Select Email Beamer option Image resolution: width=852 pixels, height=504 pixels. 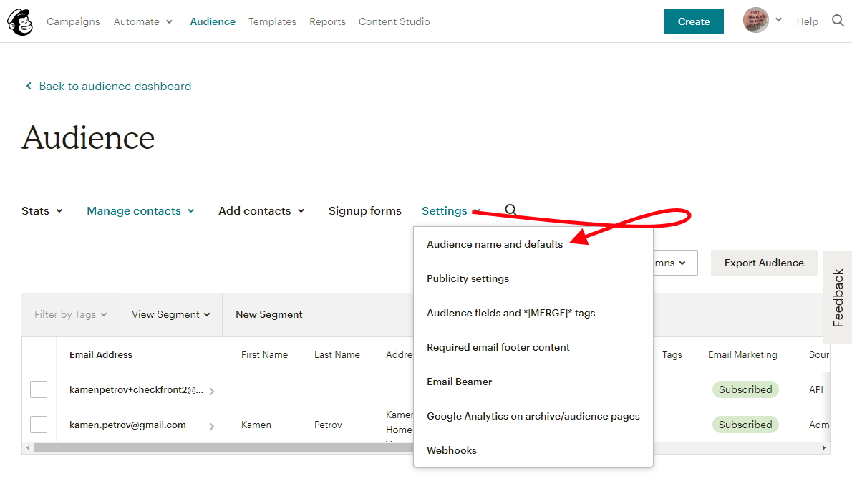point(459,382)
